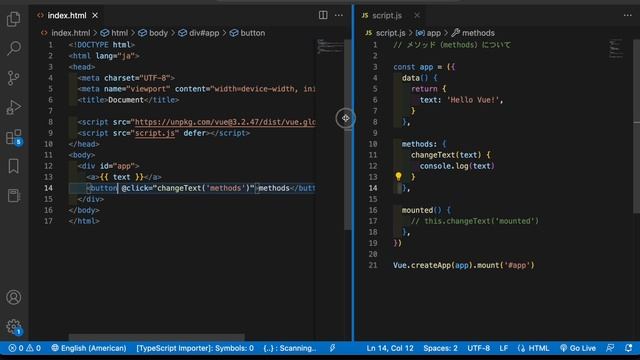Click the left editor horizontal scrollbar

(x=156, y=338)
